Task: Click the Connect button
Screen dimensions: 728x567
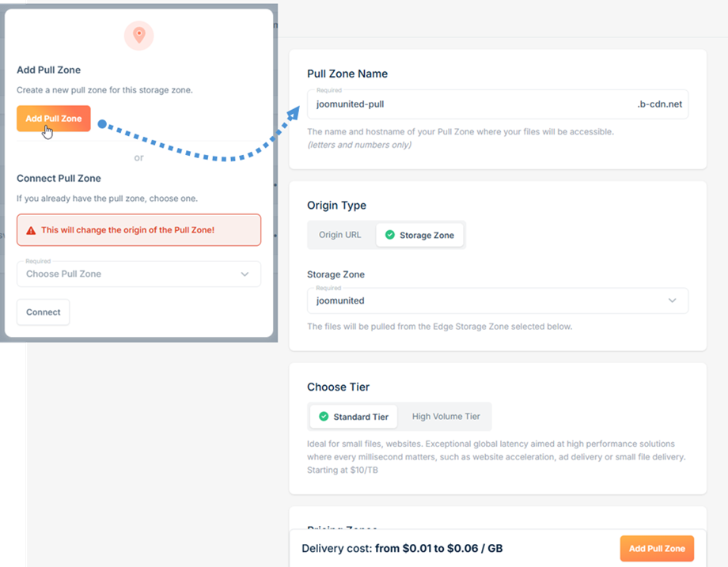Action: (x=44, y=312)
